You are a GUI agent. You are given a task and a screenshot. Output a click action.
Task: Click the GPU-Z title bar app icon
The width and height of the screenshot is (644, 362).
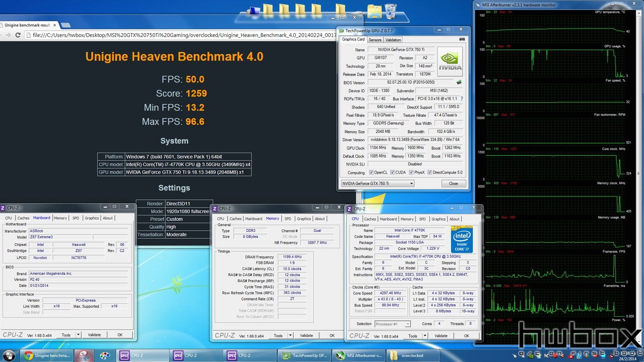[x=342, y=31]
